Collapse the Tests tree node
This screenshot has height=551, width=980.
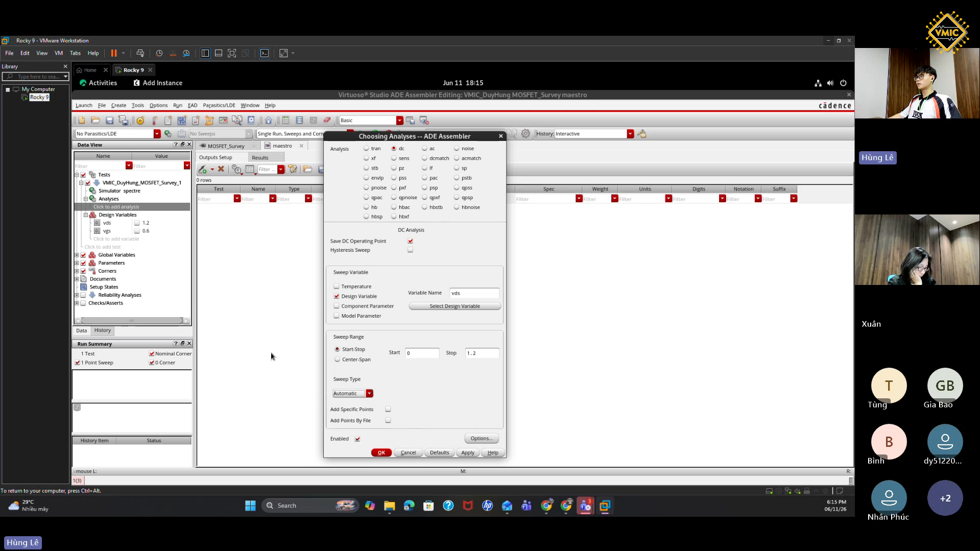pyautogui.click(x=77, y=175)
